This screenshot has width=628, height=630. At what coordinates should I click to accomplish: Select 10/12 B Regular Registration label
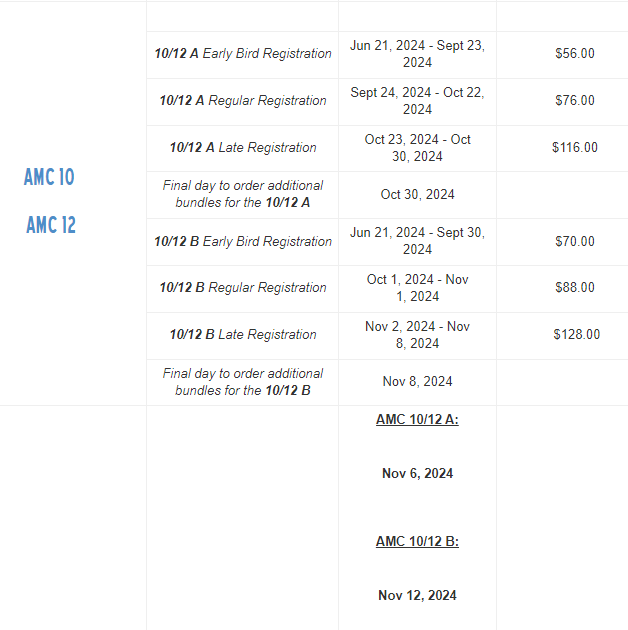tap(243, 288)
